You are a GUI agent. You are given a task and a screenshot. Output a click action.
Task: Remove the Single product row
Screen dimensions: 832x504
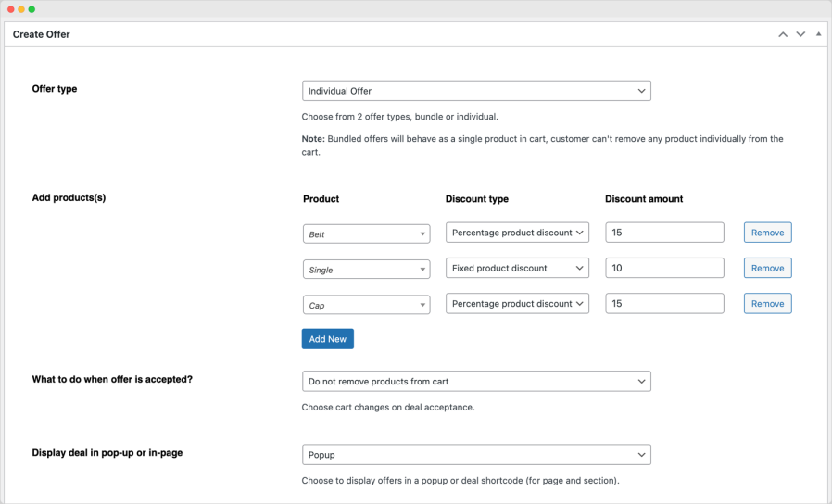pyautogui.click(x=767, y=268)
